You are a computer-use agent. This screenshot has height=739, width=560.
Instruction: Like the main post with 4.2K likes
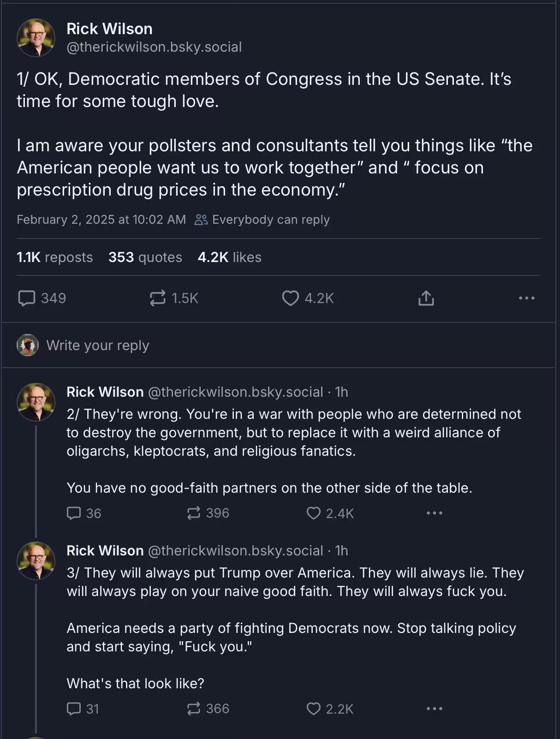[291, 298]
